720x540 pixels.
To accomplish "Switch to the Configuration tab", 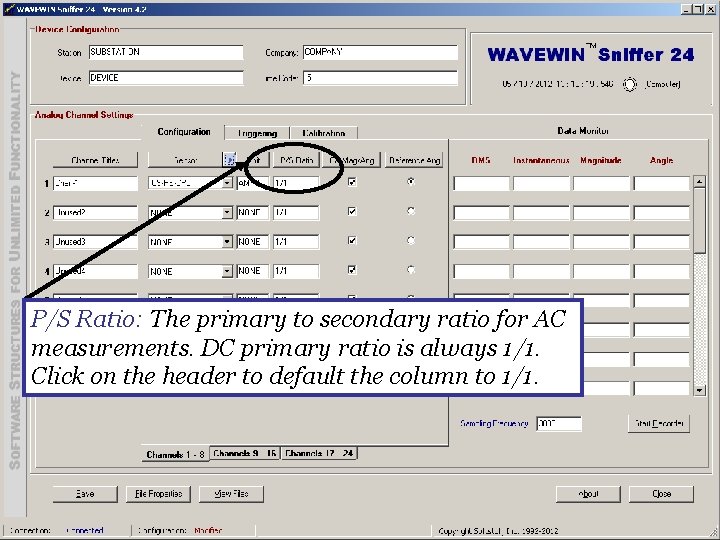I will [184, 132].
